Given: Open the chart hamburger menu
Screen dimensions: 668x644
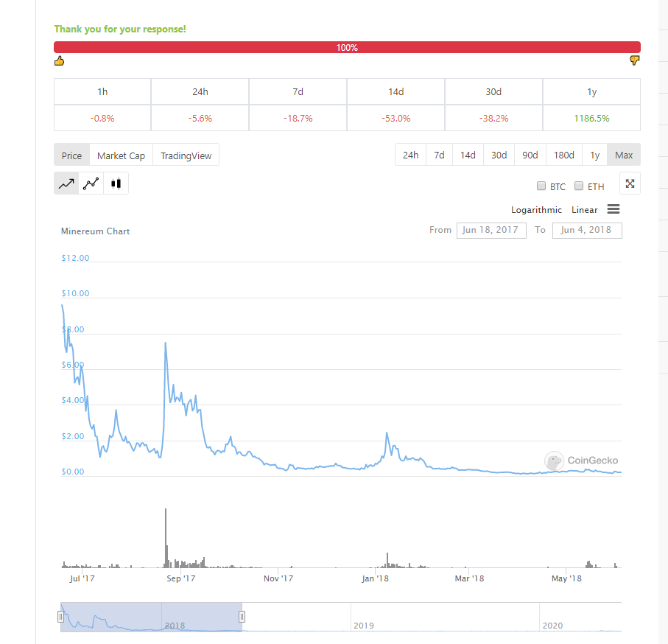Looking at the screenshot, I should tap(613, 209).
